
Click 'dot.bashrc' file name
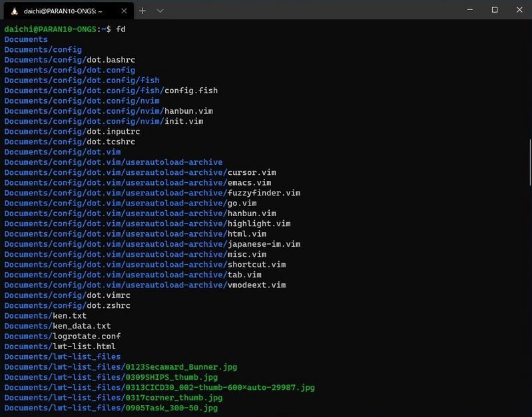tap(111, 60)
